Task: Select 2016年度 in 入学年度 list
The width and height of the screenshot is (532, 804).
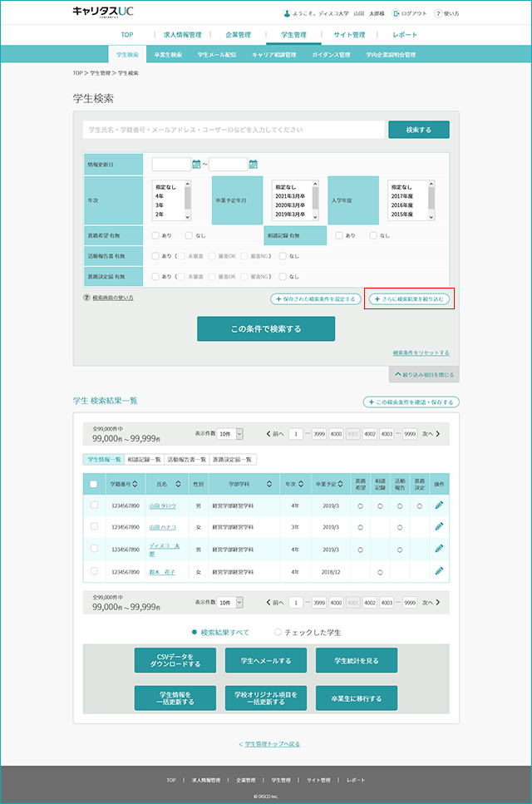Action: click(x=402, y=205)
